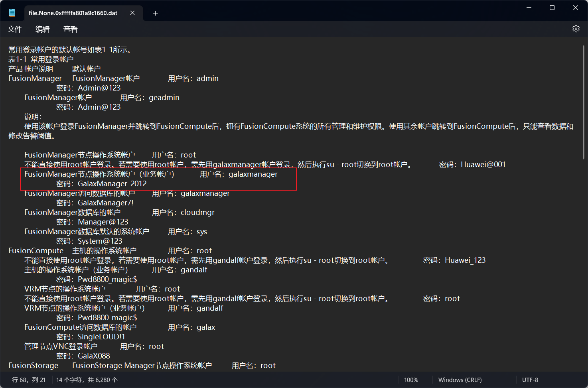Click the username text geadmin
588x388 pixels.
click(x=164, y=98)
